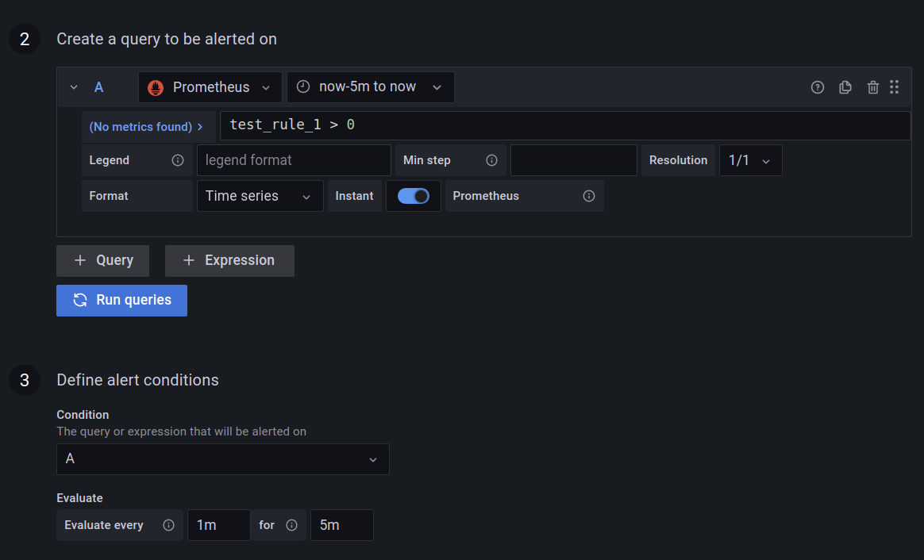The image size is (924, 560).
Task: Open the Resolution 1/1 dropdown
Action: coord(749,159)
